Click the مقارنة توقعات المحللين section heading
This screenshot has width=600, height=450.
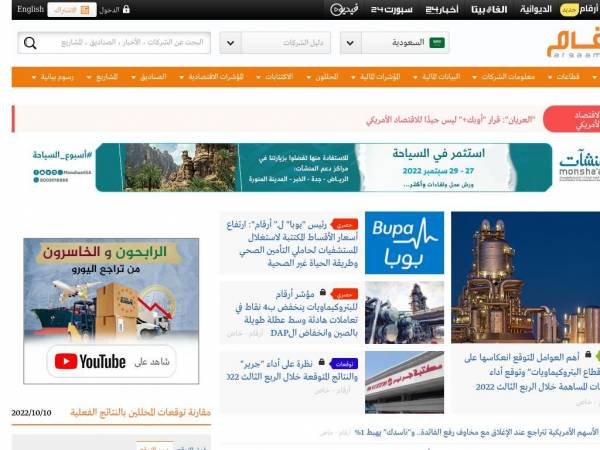coord(140,412)
